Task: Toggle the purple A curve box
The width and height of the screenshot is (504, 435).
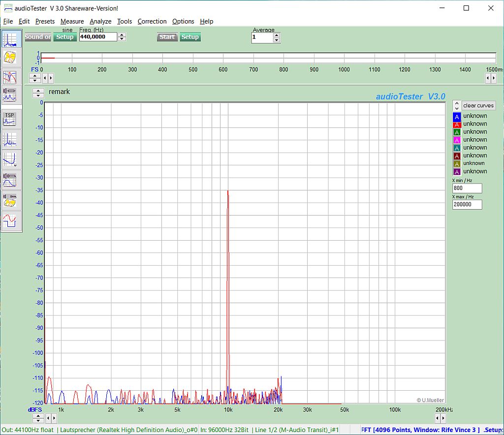Action: click(457, 172)
